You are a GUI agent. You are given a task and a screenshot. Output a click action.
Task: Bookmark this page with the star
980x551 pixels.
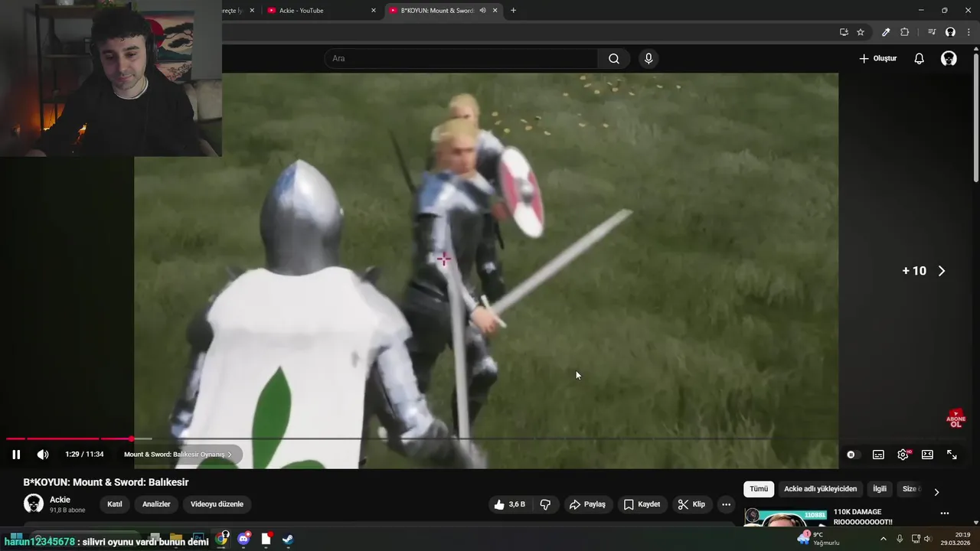861,32
